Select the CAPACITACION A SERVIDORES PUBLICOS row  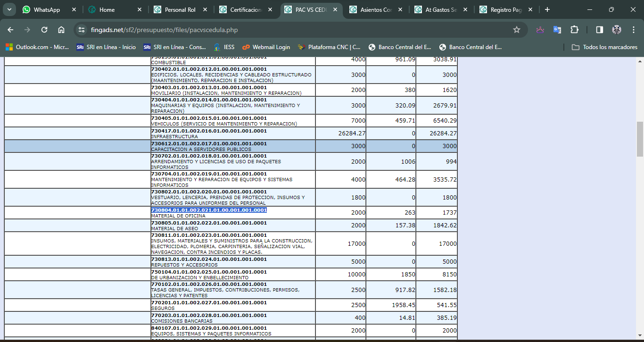(231, 146)
